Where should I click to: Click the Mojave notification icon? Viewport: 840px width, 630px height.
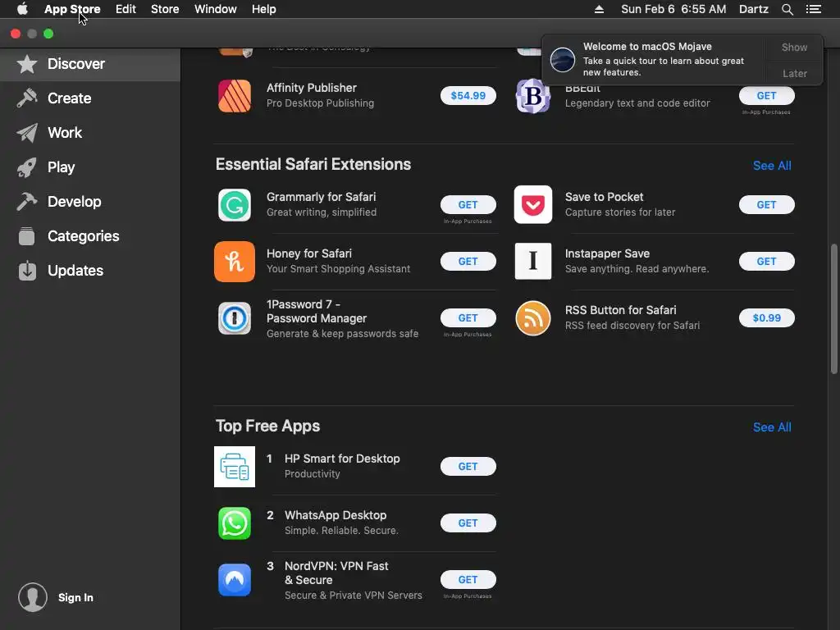pyautogui.click(x=563, y=59)
